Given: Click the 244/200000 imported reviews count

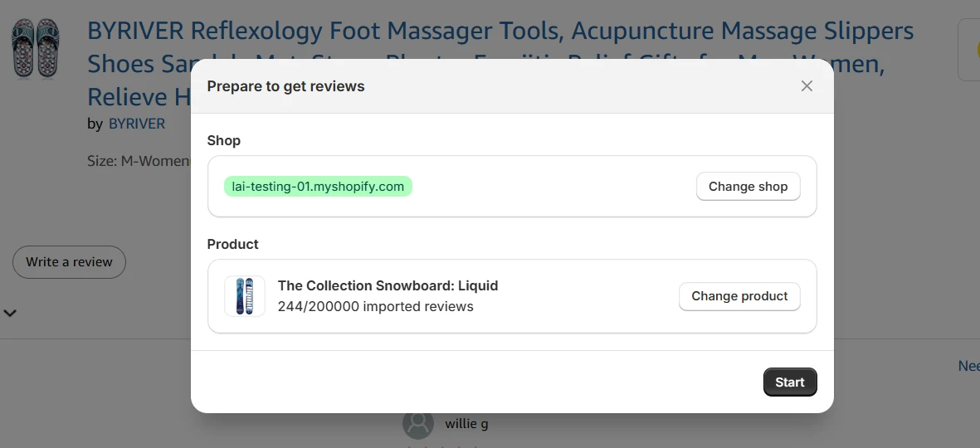Looking at the screenshot, I should [x=375, y=307].
